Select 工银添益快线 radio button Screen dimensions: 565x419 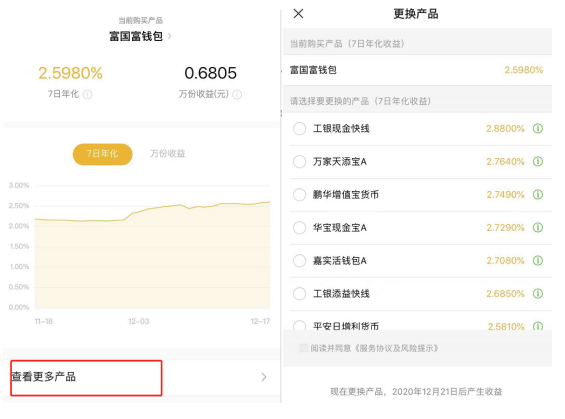pyautogui.click(x=299, y=294)
